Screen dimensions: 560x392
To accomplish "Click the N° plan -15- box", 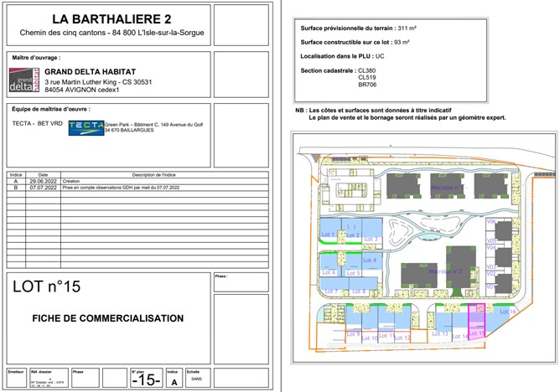I will [144, 380].
